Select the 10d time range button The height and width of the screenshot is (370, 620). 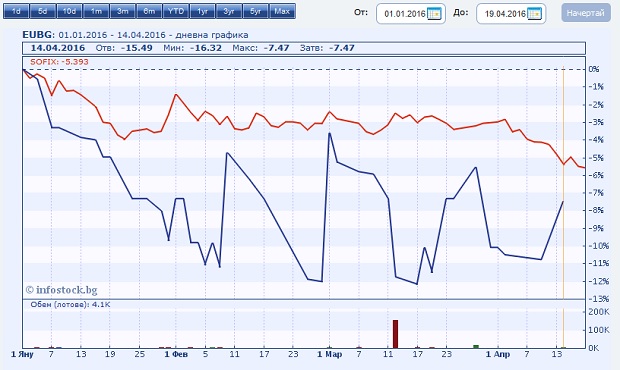pos(69,11)
